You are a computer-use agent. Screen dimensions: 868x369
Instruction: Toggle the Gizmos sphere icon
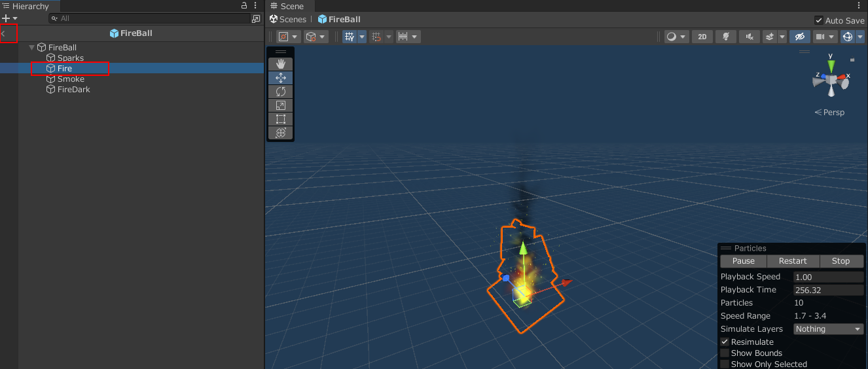(x=848, y=37)
